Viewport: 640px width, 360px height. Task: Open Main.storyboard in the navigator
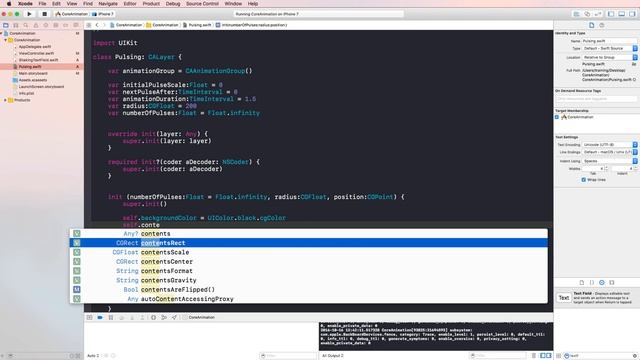(33, 73)
